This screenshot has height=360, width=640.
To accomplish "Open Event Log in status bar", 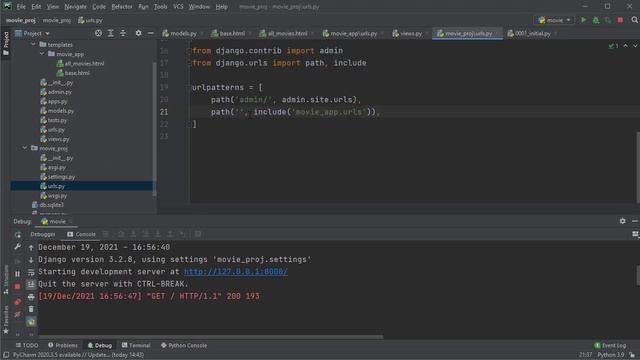I will pyautogui.click(x=610, y=345).
